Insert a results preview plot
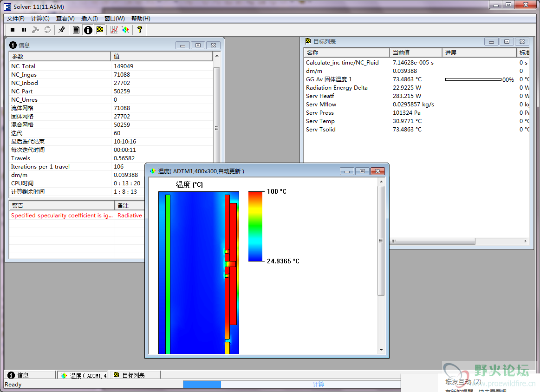This screenshot has height=392, width=540. point(125,30)
